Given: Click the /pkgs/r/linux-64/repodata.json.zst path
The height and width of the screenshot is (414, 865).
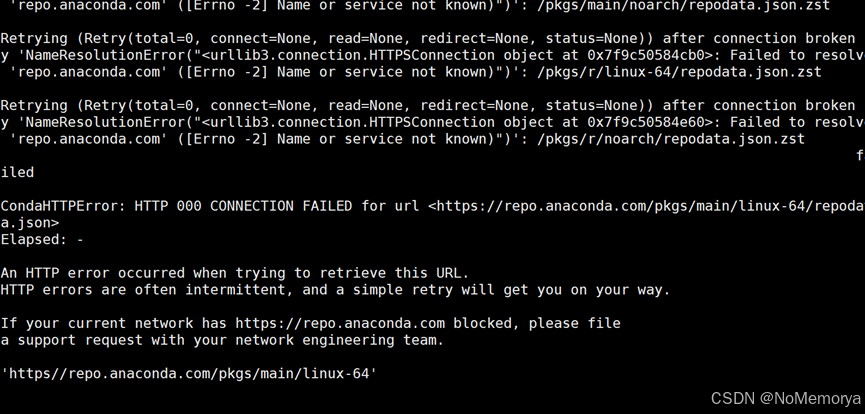Looking at the screenshot, I should click(x=679, y=72).
